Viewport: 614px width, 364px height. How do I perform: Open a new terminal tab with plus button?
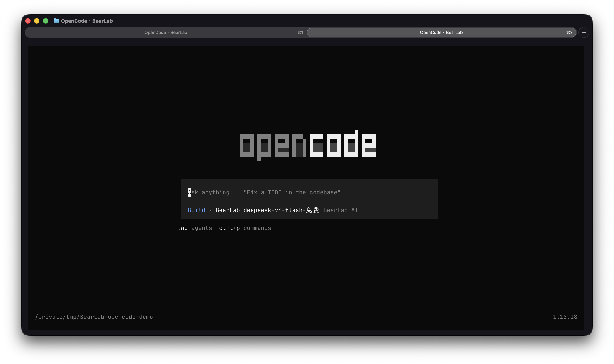click(x=584, y=32)
